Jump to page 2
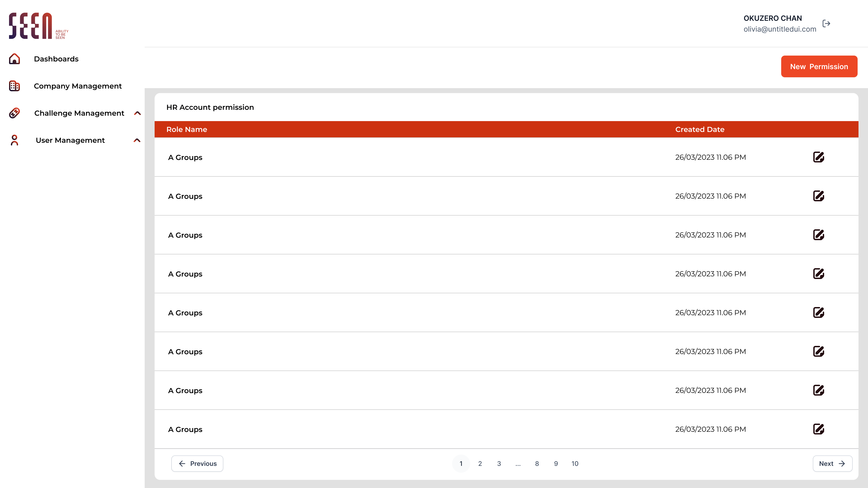Screen dimensions: 868x488 480,463
